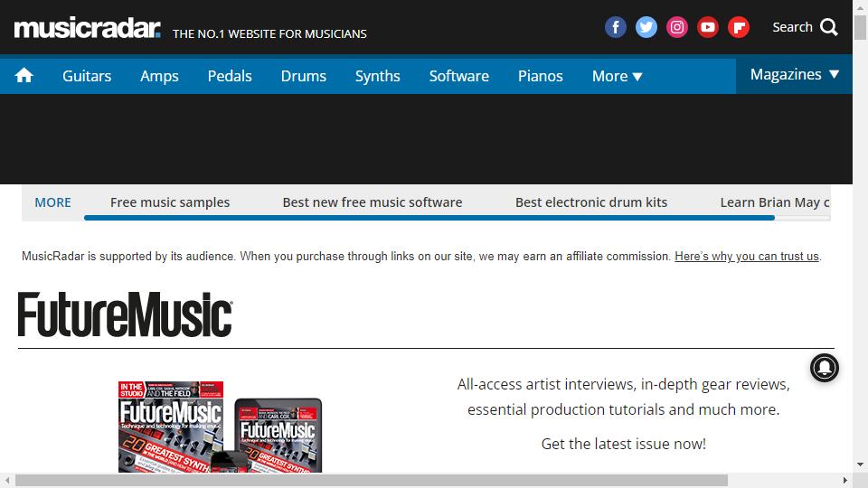Open Best new free music software link
Viewport: 868px width, 488px height.
pyautogui.click(x=373, y=202)
